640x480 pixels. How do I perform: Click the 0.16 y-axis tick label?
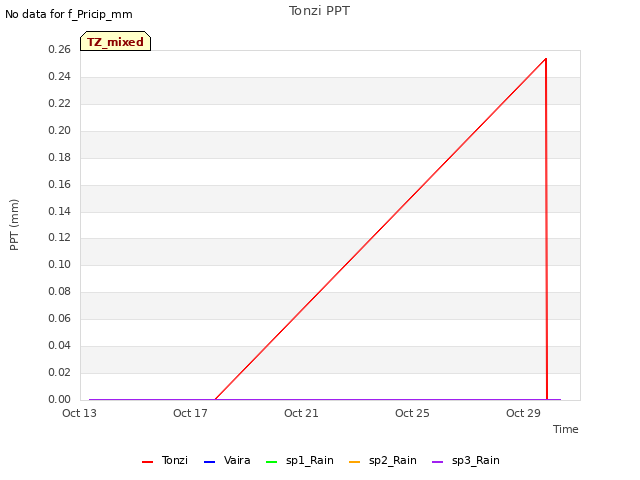pos(60,184)
